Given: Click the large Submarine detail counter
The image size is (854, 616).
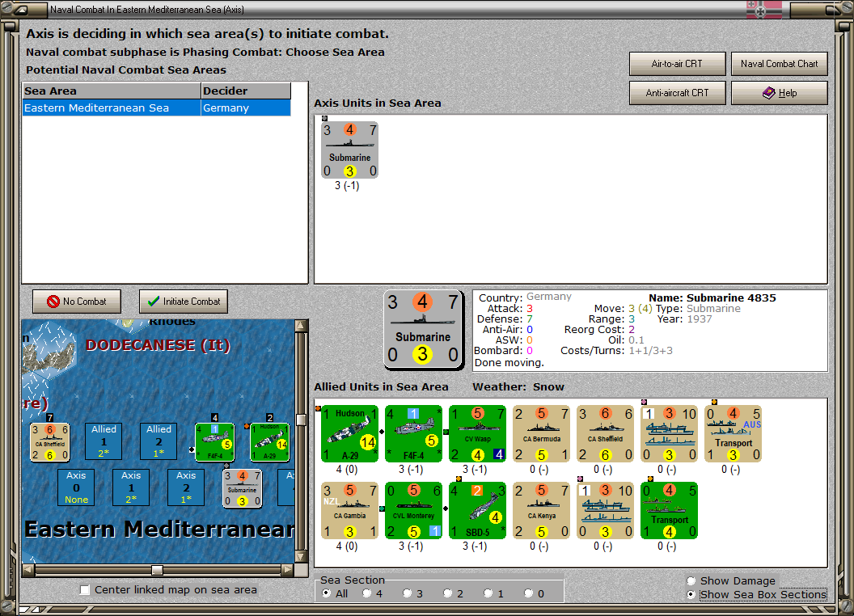Looking at the screenshot, I should [x=423, y=330].
